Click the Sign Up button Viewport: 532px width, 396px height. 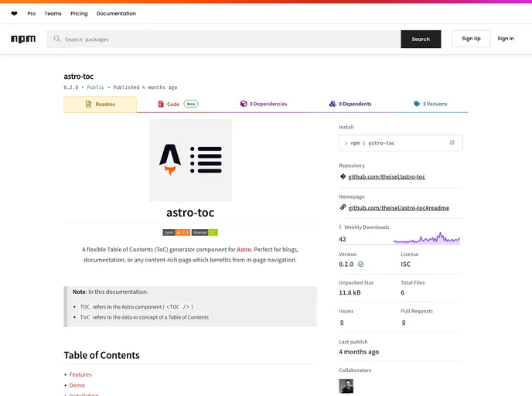(x=471, y=39)
